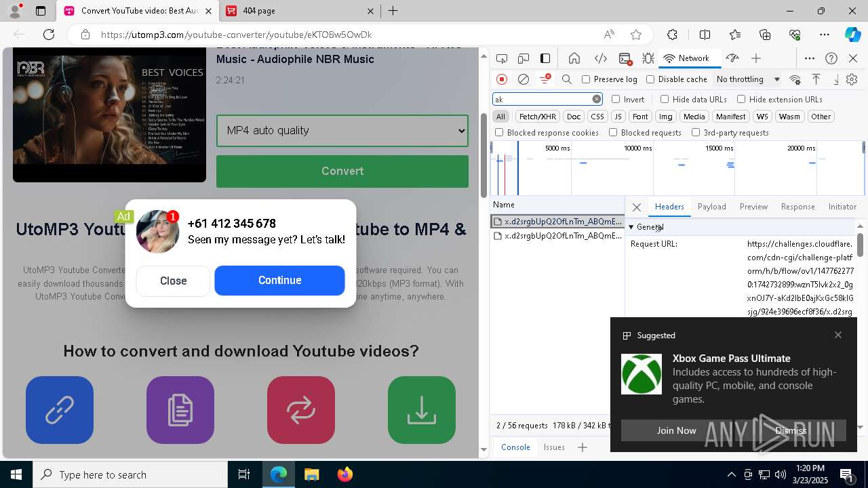Filter requests by Media
The width and height of the screenshot is (868, 488).
coord(694,117)
